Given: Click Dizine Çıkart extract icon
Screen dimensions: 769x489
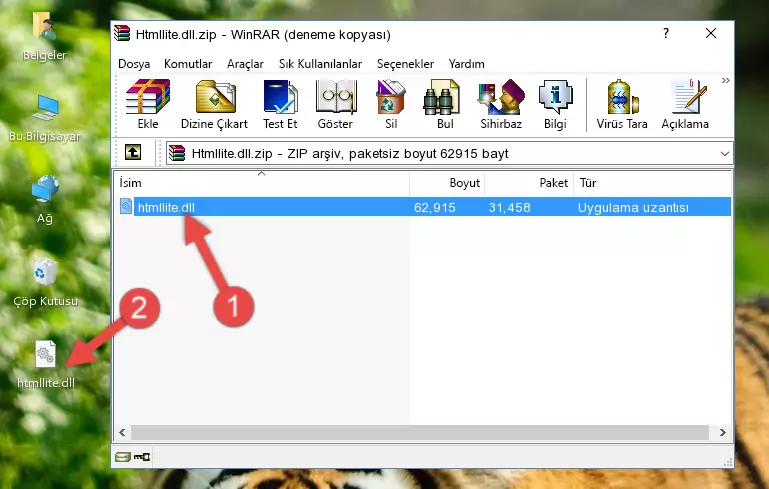Looking at the screenshot, I should click(214, 104).
